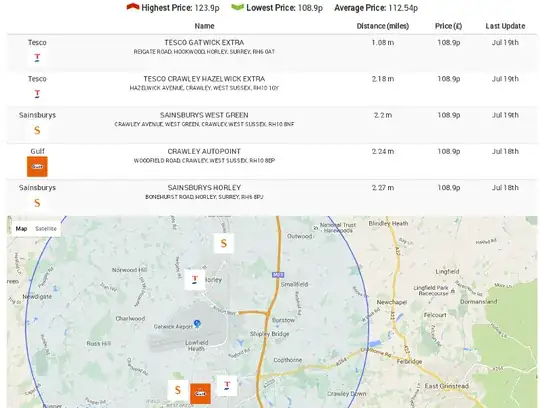
Task: Select the Tesco map marker near Horley
Action: [x=195, y=280]
